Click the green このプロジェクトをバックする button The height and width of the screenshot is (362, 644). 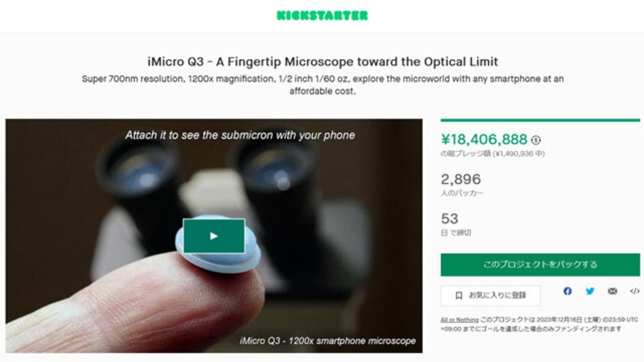pyautogui.click(x=540, y=265)
